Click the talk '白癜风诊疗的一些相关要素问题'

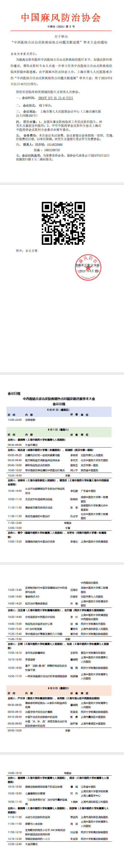coord(43,455)
